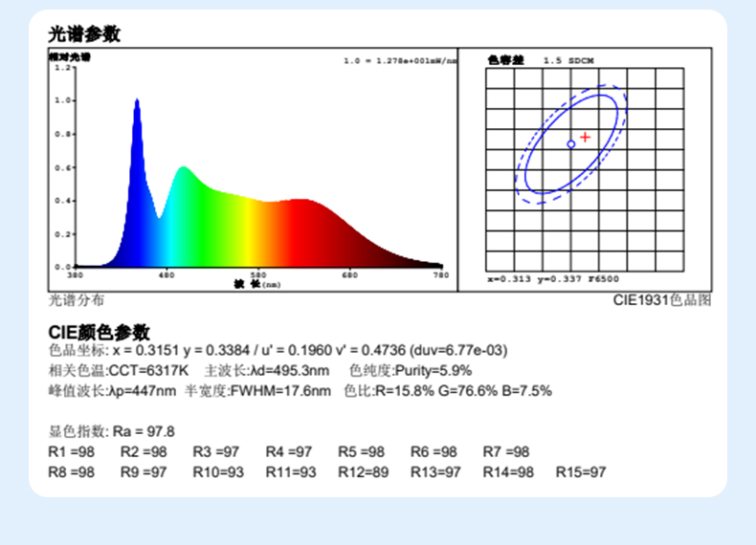Click the red plus marker in chromaticity diagram
This screenshot has height=545, width=756.
[585, 138]
